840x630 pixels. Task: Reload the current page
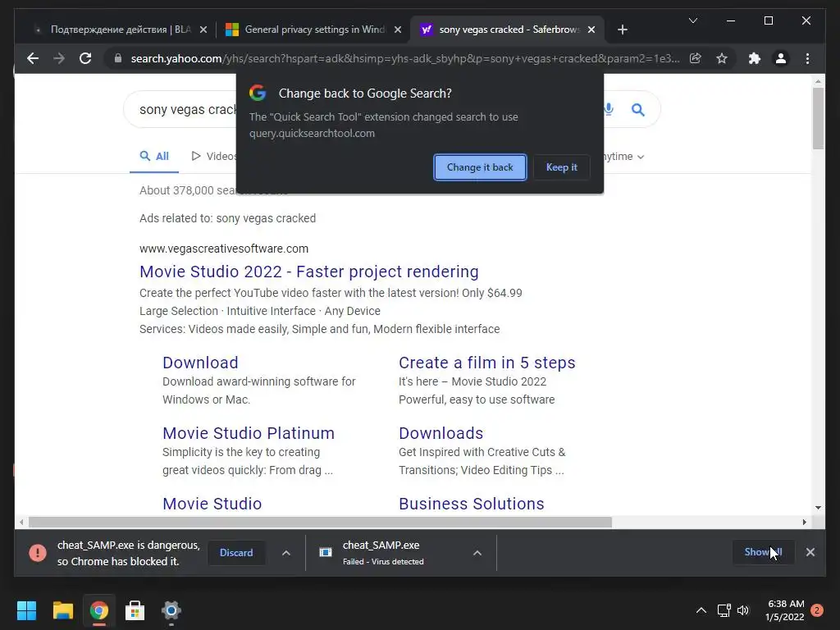click(85, 58)
